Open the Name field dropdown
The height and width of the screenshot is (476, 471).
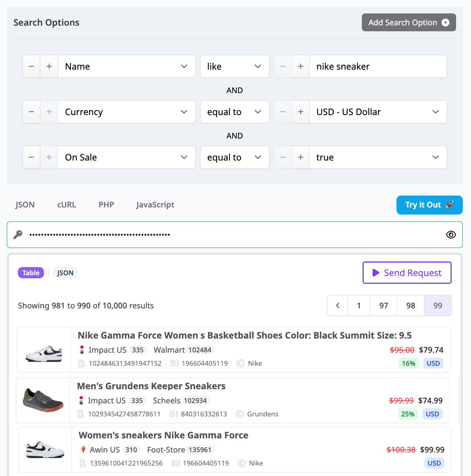127,66
